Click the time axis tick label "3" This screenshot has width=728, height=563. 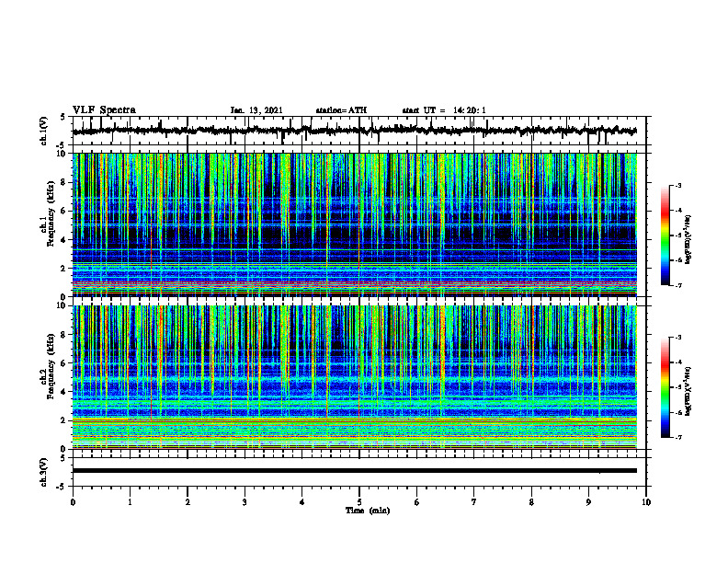point(245,502)
